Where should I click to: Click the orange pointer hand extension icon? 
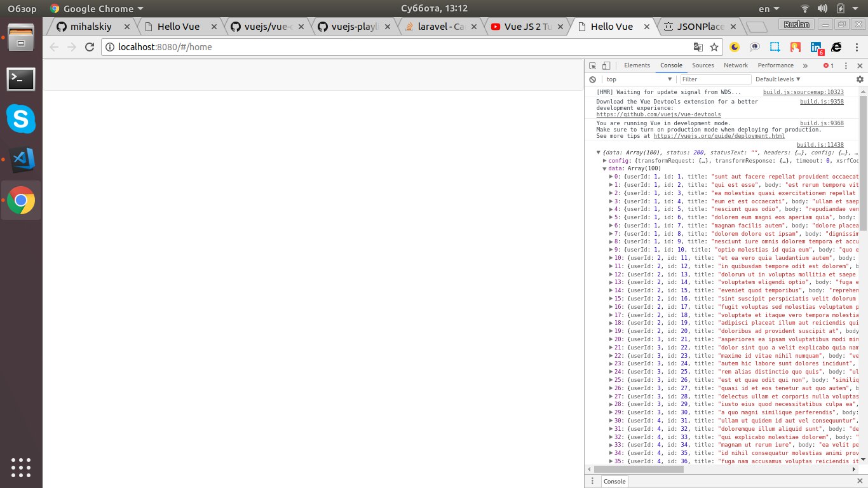point(795,47)
